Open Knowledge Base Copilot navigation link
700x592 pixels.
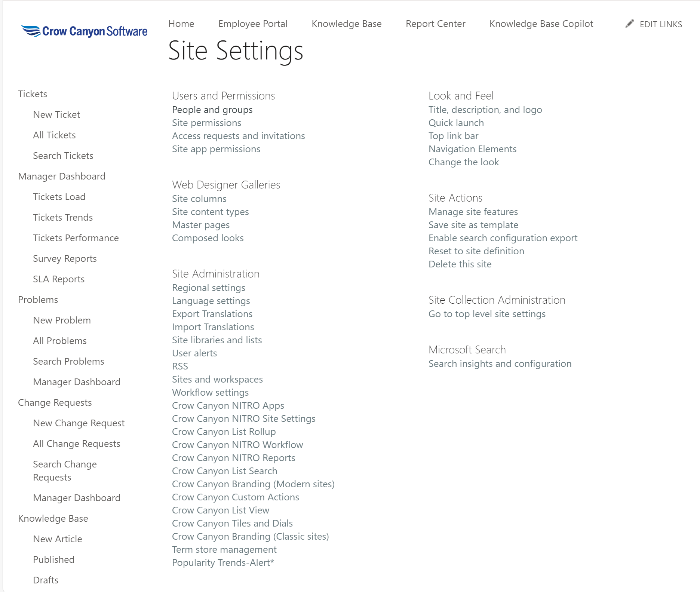tap(541, 24)
